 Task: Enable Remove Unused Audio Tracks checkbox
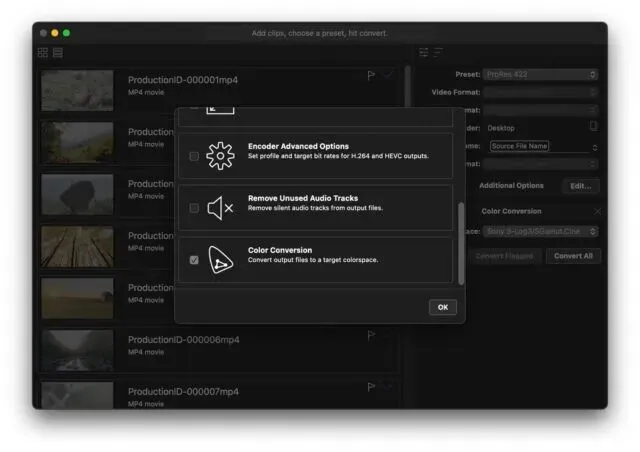[194, 208]
